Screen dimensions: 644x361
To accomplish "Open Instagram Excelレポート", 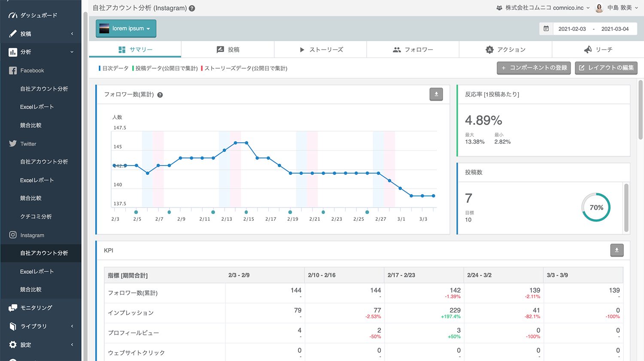I will [37, 271].
